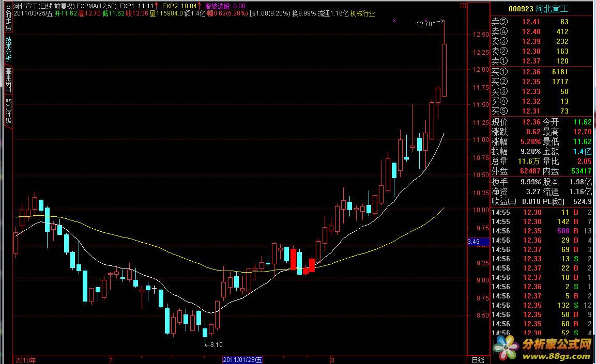Select the 卖⑤ 12.41 ask row
This screenshot has height=364, width=596.
(x=541, y=22)
